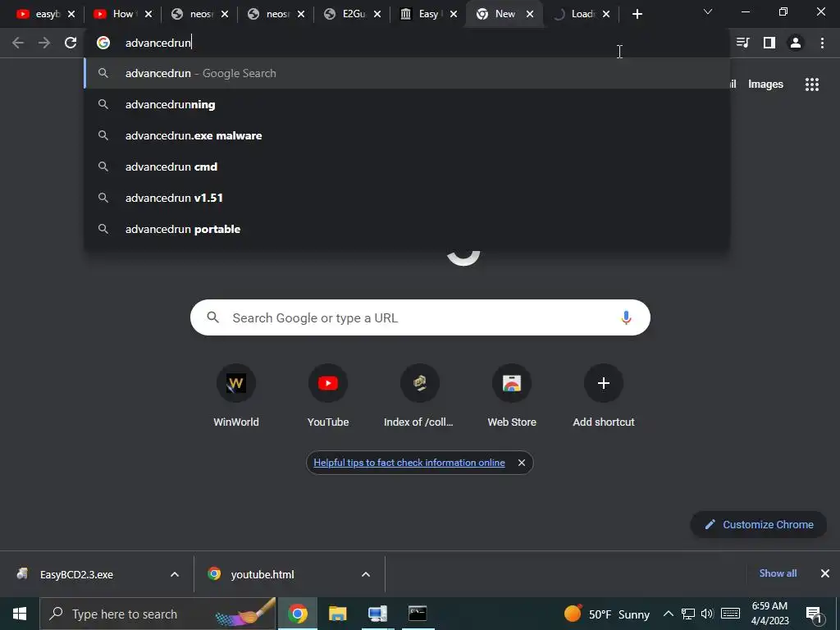Dismiss the fact check tips chip

(x=521, y=463)
